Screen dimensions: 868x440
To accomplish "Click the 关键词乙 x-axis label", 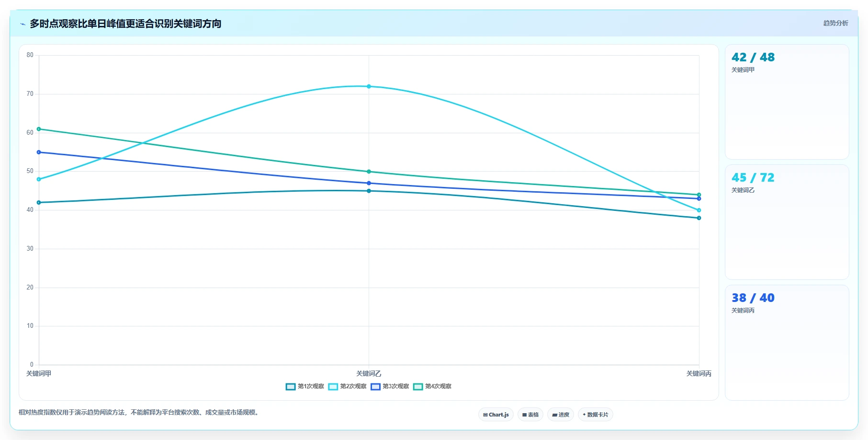I will pos(369,374).
